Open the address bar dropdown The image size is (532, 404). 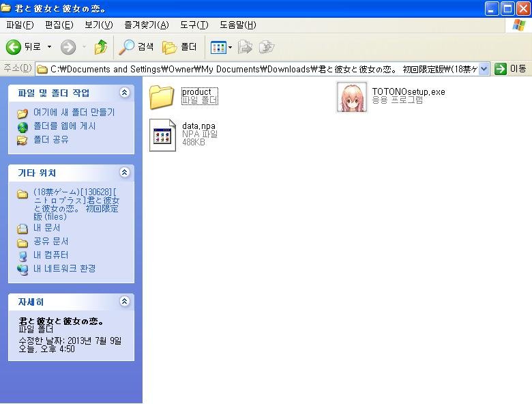coord(484,69)
